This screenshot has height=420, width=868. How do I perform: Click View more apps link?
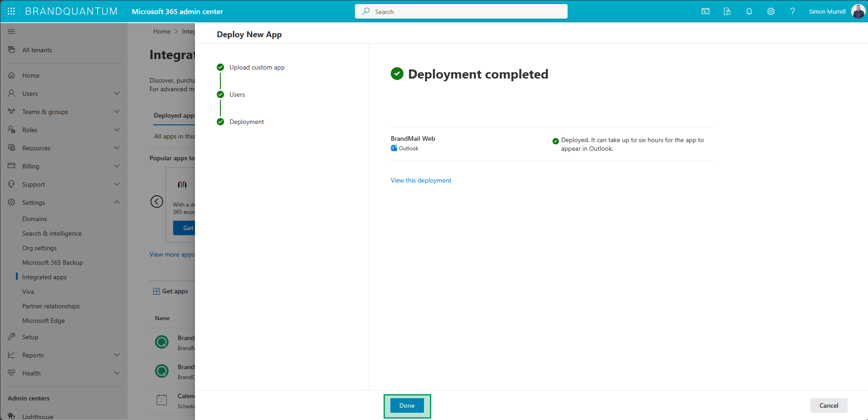click(172, 254)
